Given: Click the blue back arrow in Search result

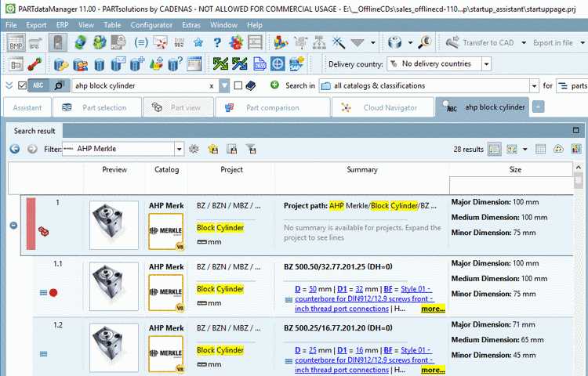Looking at the screenshot, I should pyautogui.click(x=15, y=149).
